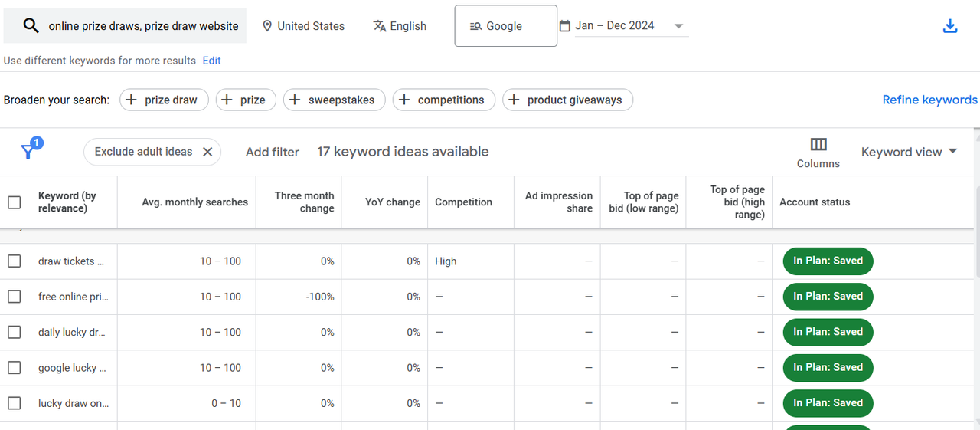Click the United States location pin
This screenshot has width=980, height=430.
267,26
